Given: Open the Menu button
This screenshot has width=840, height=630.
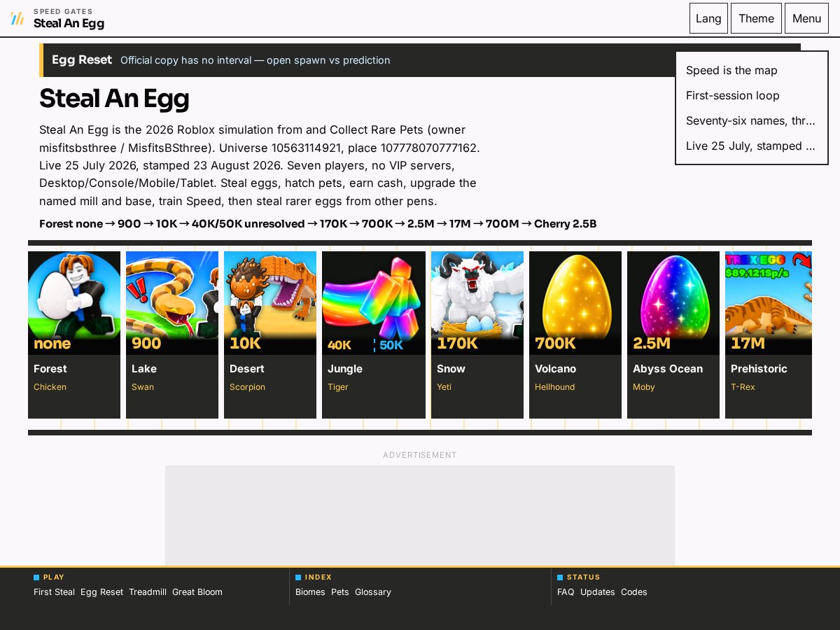Looking at the screenshot, I should pos(806,18).
